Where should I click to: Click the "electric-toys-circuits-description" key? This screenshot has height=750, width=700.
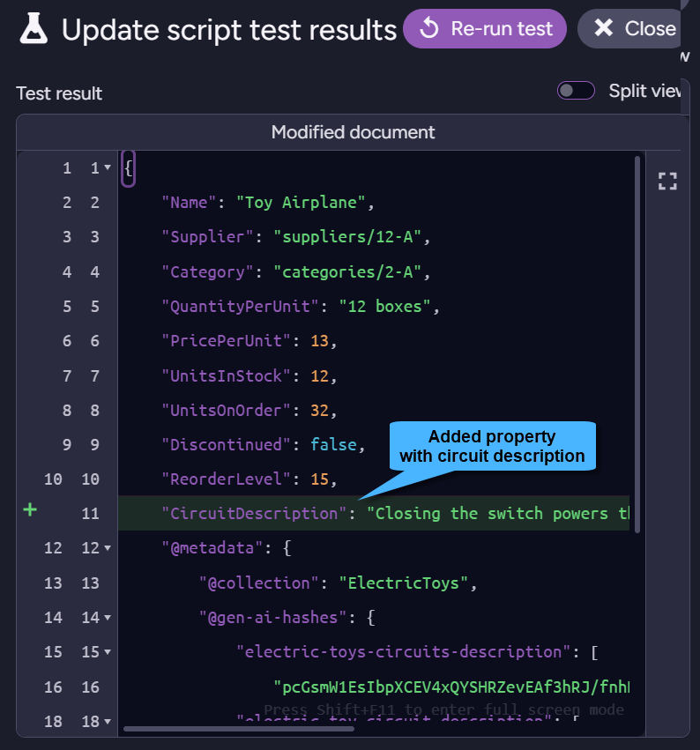(404, 652)
